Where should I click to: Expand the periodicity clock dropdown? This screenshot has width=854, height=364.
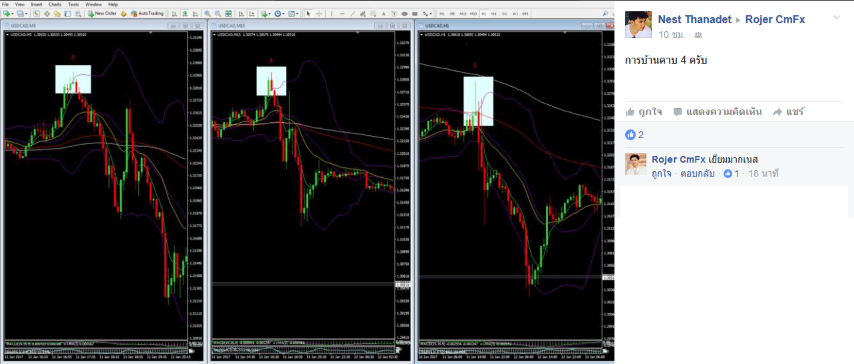pyautogui.click(x=283, y=14)
